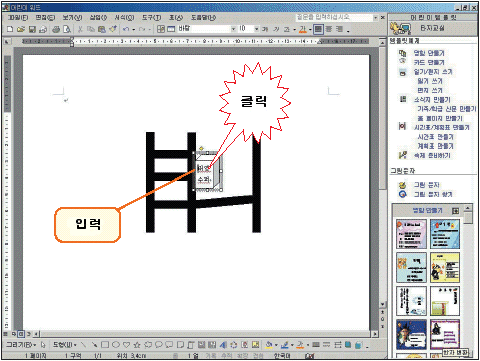Select the Oval shape tool
This screenshot has height=361, width=480.
pyautogui.click(x=116, y=344)
